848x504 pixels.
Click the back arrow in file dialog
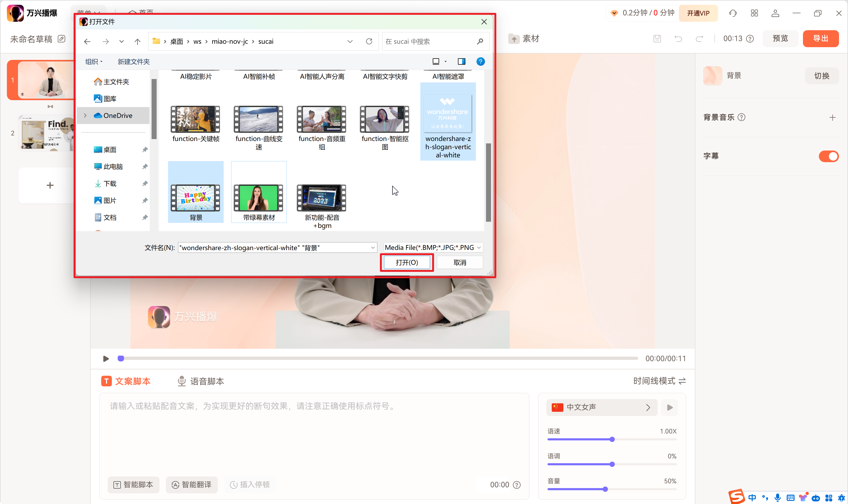87,41
